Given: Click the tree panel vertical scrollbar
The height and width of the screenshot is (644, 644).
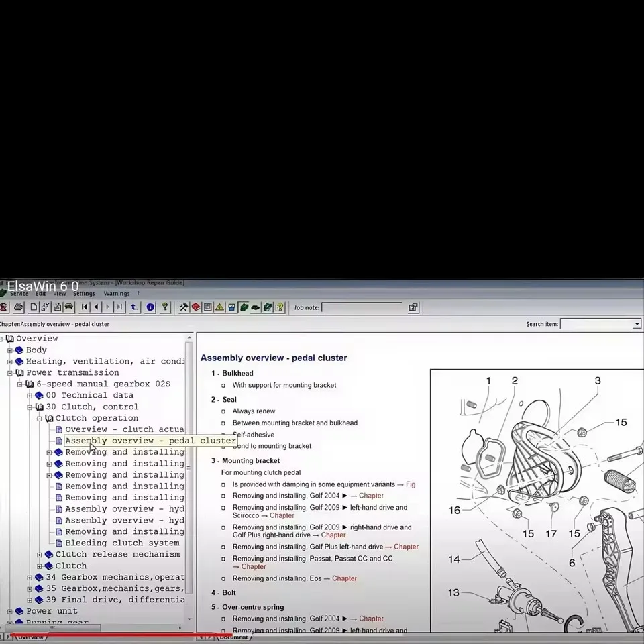Looking at the screenshot, I should pyautogui.click(x=189, y=466).
